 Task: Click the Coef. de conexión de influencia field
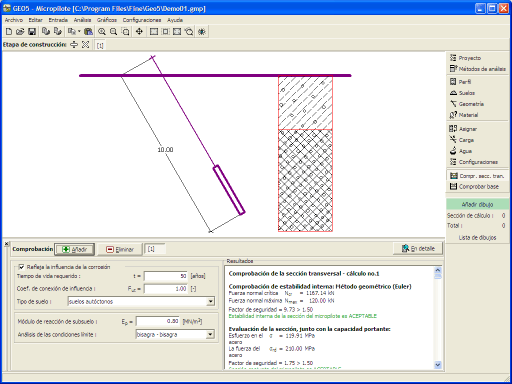[x=166, y=289]
